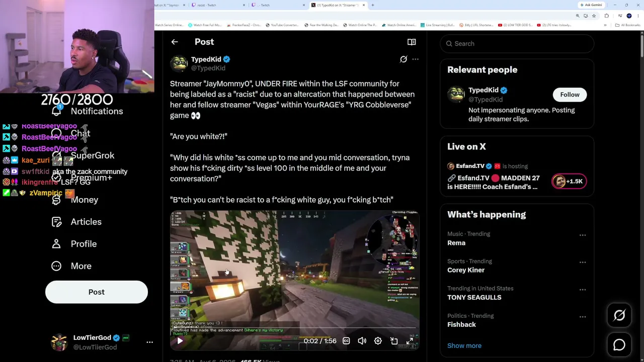Click the TypedKid verified badge on the post
The width and height of the screenshot is (644, 362).
[226, 59]
